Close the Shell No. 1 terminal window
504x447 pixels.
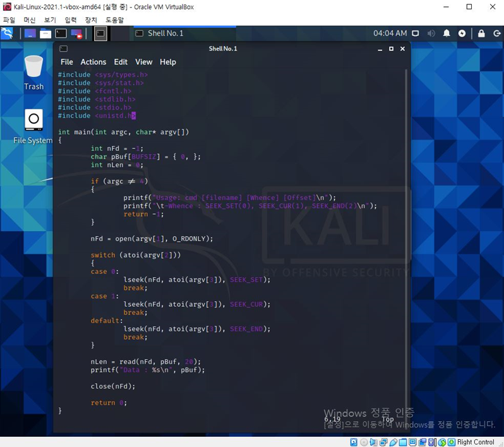[x=402, y=49]
